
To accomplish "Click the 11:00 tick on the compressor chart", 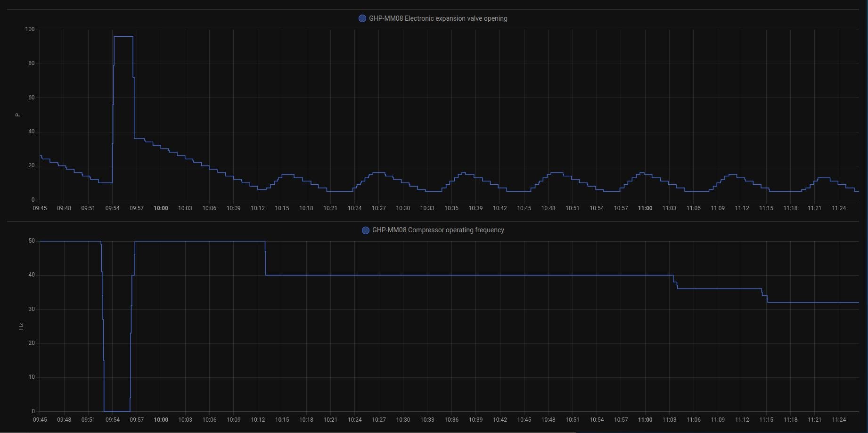I will click(645, 419).
